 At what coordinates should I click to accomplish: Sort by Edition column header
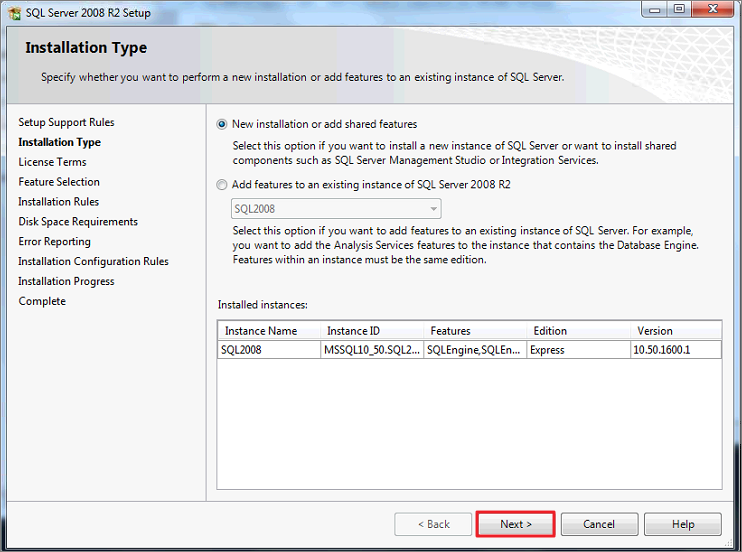[x=579, y=330]
